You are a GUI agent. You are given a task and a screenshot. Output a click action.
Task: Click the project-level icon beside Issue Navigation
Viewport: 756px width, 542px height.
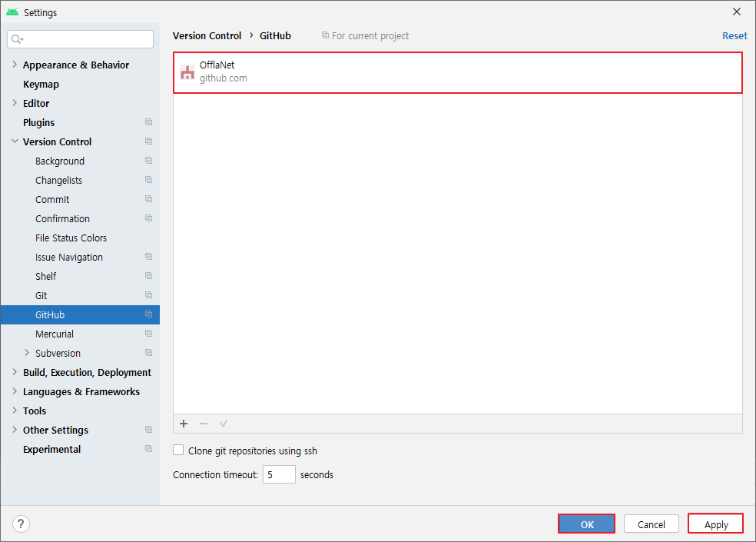[x=148, y=257]
